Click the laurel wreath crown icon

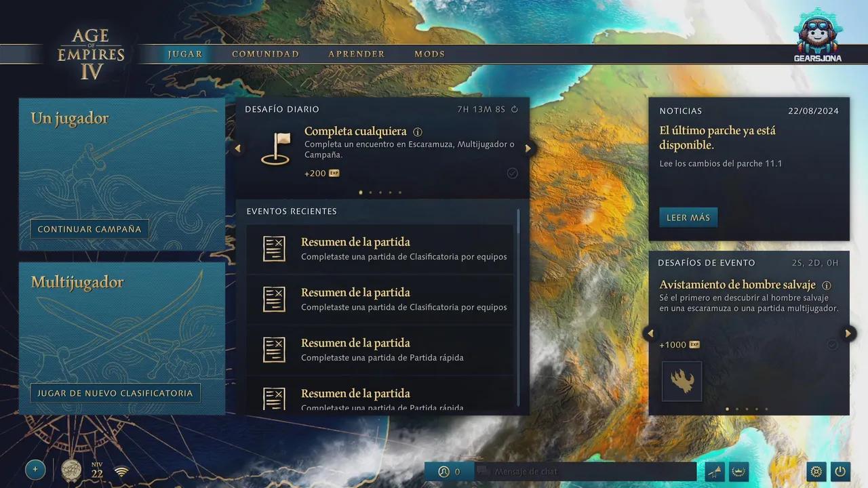[737, 472]
